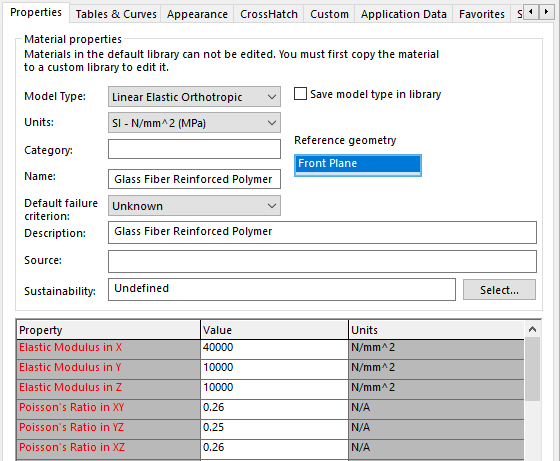This screenshot has width=560, height=461.
Task: Switch to the Properties tab
Action: 36,12
